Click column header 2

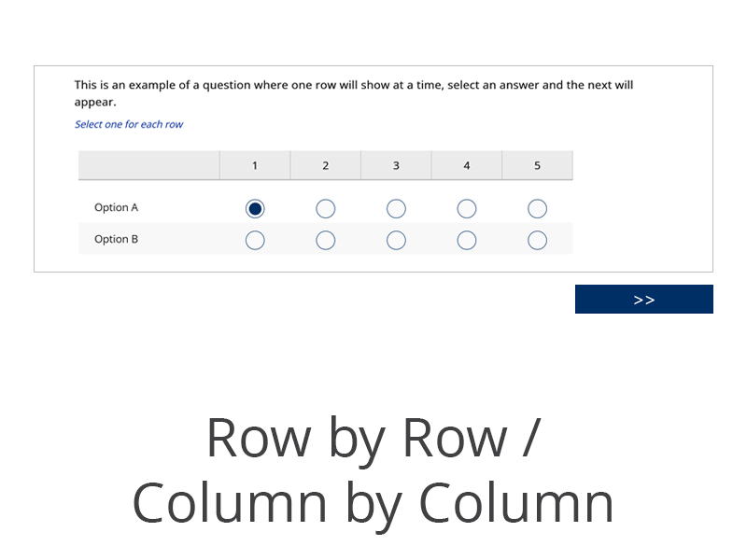325,166
